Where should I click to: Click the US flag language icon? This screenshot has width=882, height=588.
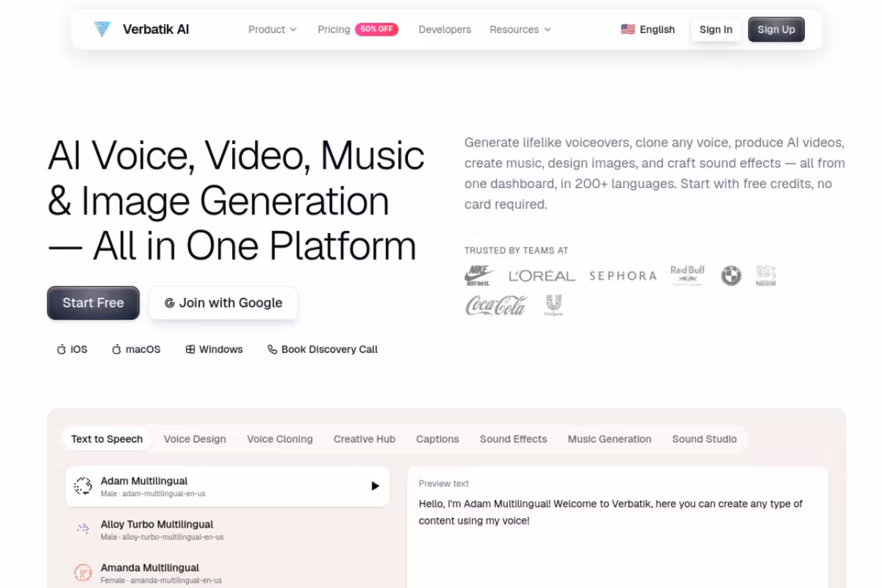(628, 29)
